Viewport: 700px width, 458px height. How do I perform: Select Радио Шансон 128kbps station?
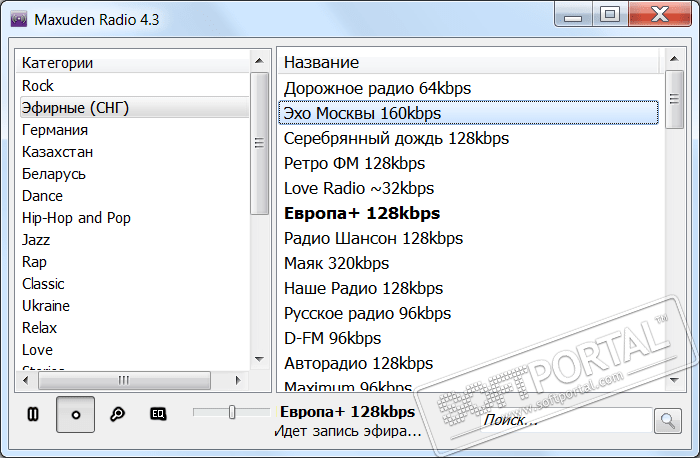[x=469, y=238]
